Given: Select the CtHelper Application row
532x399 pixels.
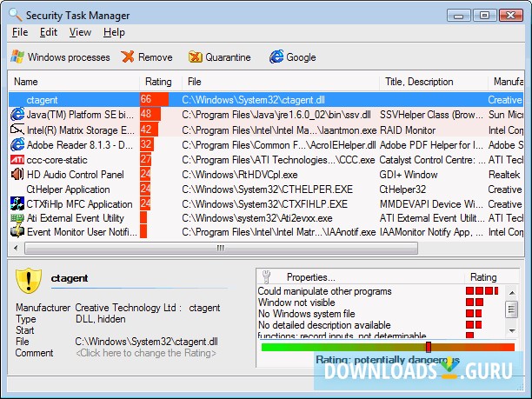Looking at the screenshot, I should [x=266, y=189].
